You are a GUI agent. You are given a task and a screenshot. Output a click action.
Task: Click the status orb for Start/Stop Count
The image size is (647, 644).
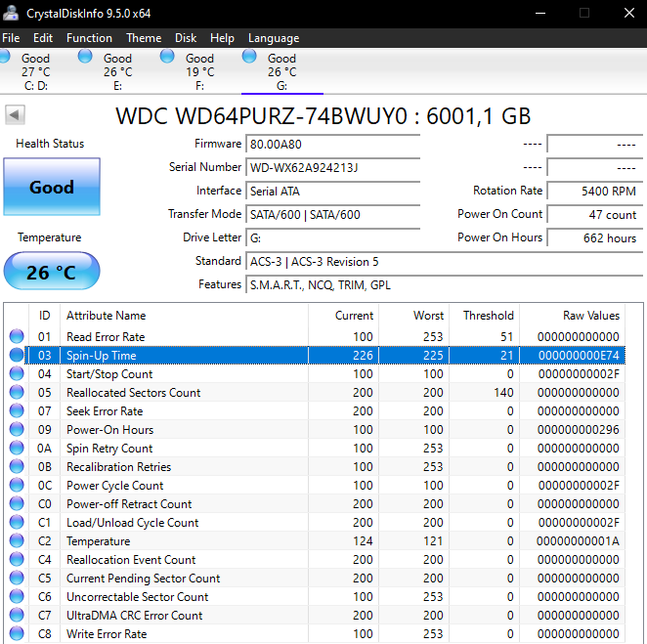[17, 373]
